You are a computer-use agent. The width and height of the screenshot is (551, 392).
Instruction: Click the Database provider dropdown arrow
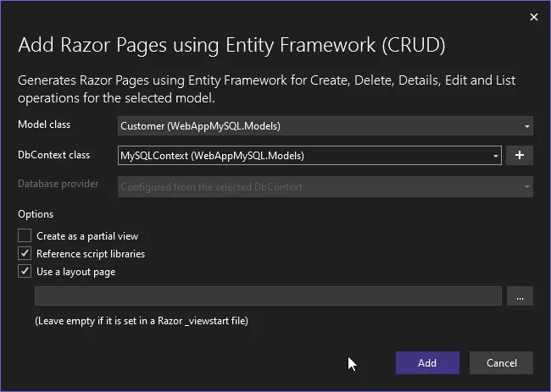coord(526,186)
